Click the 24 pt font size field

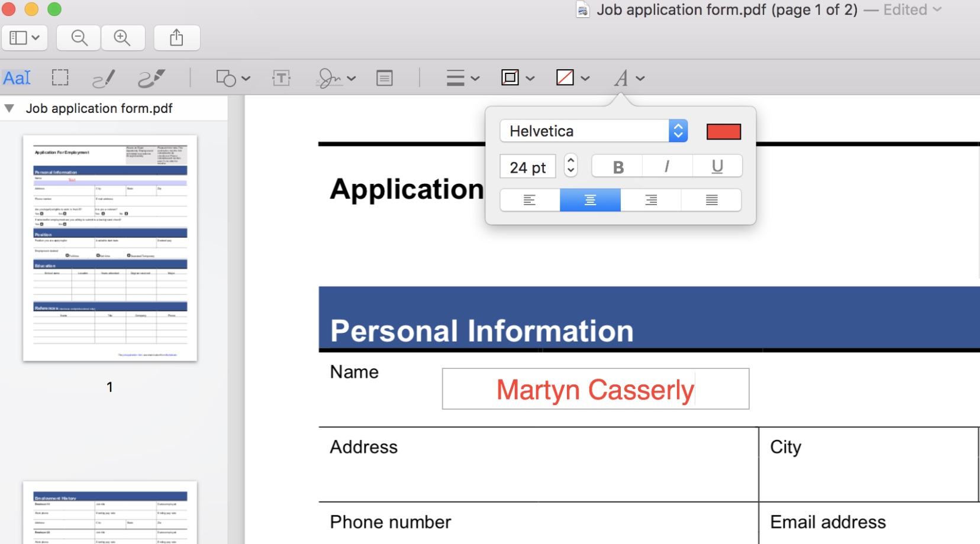click(x=528, y=167)
